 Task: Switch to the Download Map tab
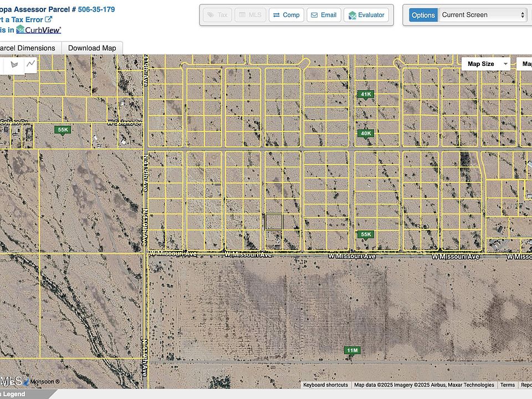(x=92, y=48)
